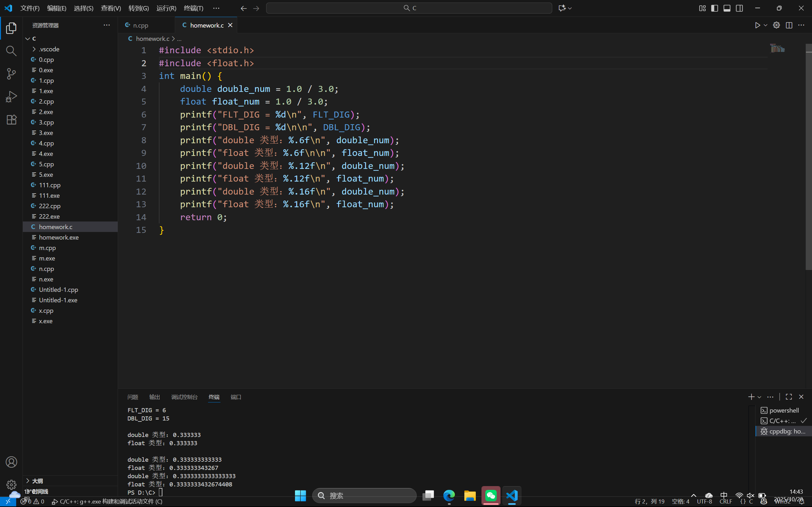Open the Run and Debug view

point(11,97)
